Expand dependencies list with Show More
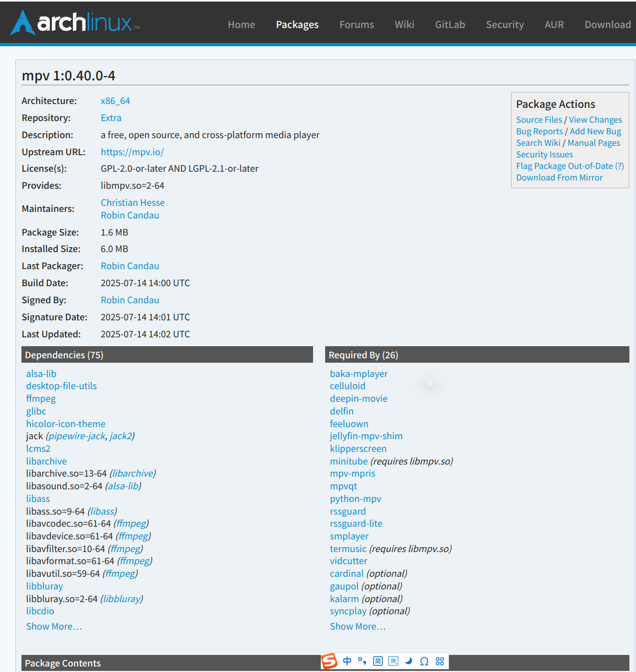The image size is (636, 672). click(54, 626)
